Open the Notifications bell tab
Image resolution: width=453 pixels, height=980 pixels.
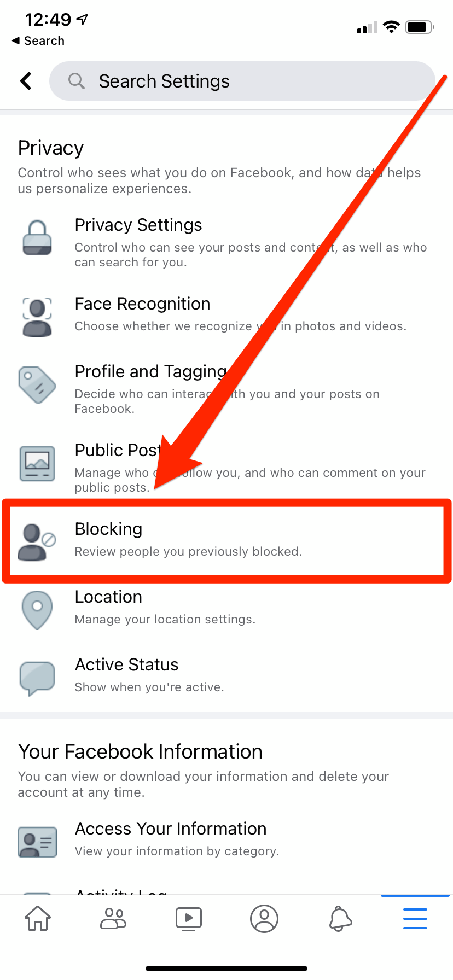340,919
